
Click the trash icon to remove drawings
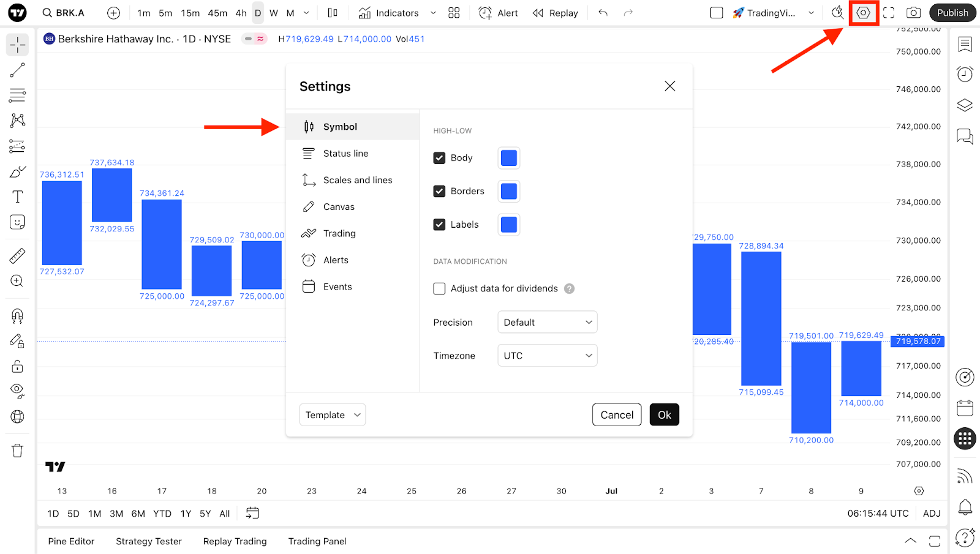pos(17,451)
